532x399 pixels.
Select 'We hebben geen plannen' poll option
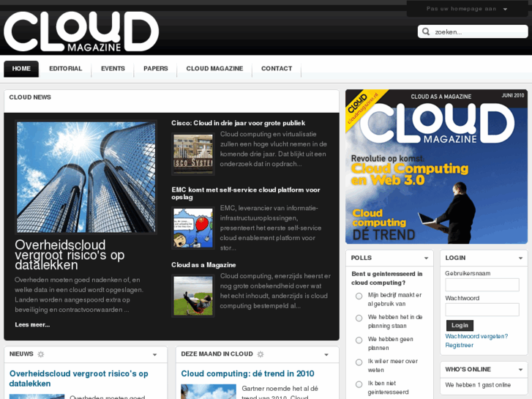tap(359, 340)
